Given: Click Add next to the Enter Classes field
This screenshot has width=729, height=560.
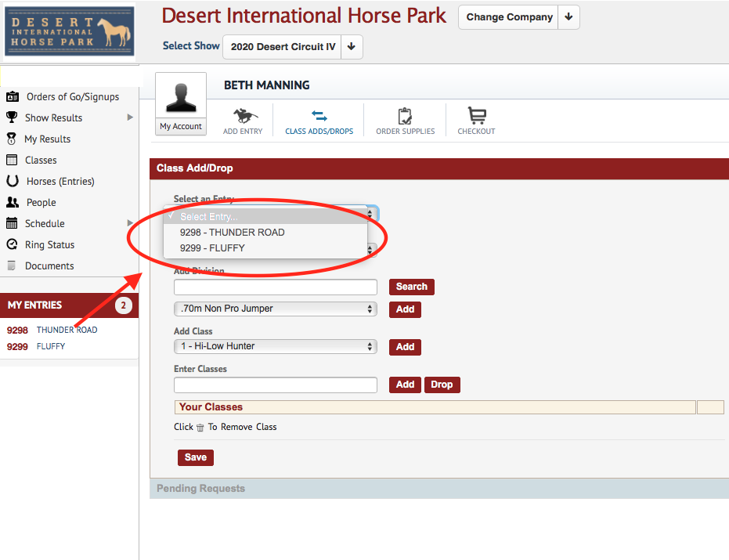Looking at the screenshot, I should click(x=405, y=385).
